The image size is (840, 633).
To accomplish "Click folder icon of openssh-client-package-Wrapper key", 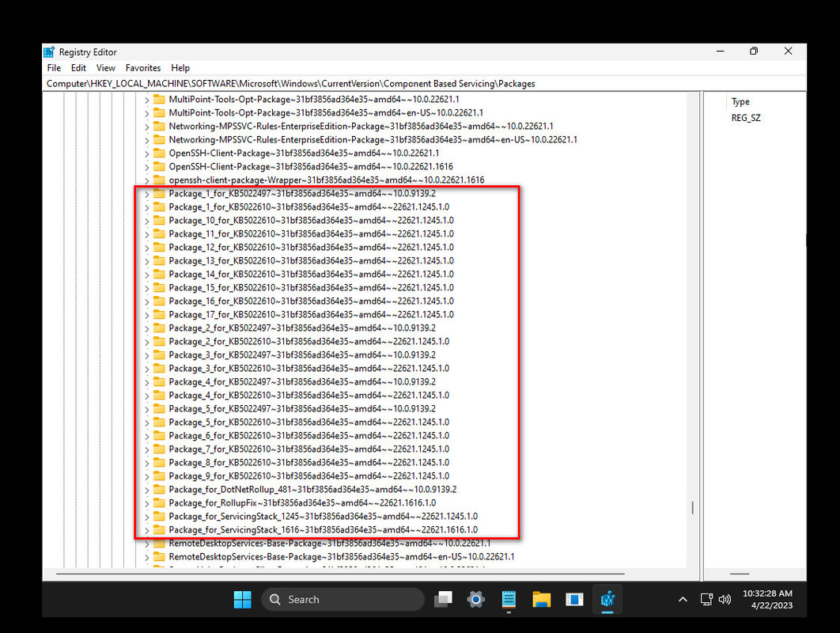I will tap(159, 180).
